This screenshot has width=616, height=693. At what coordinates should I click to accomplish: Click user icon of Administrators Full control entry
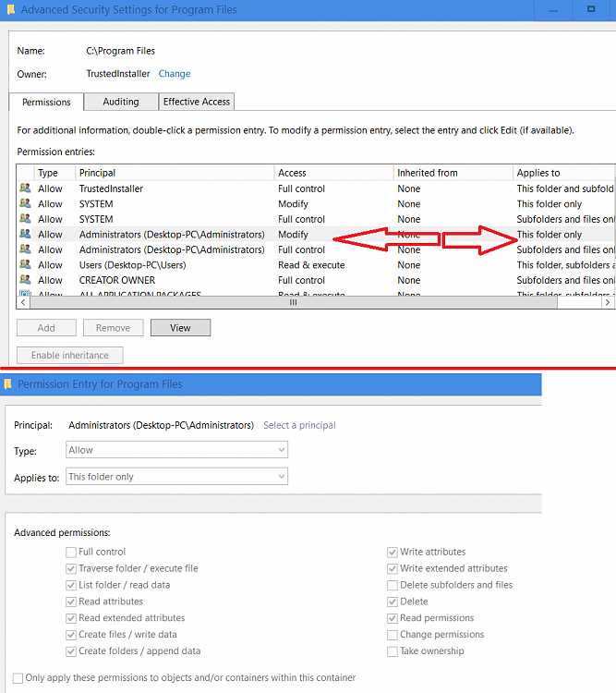tap(24, 249)
